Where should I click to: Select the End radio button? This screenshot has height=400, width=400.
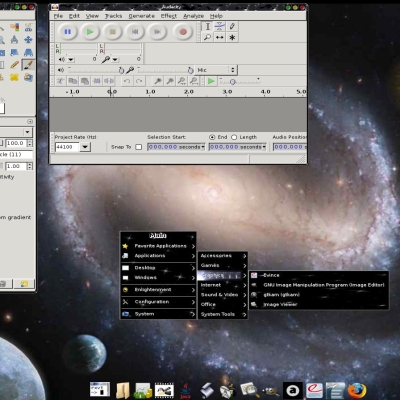(212, 137)
